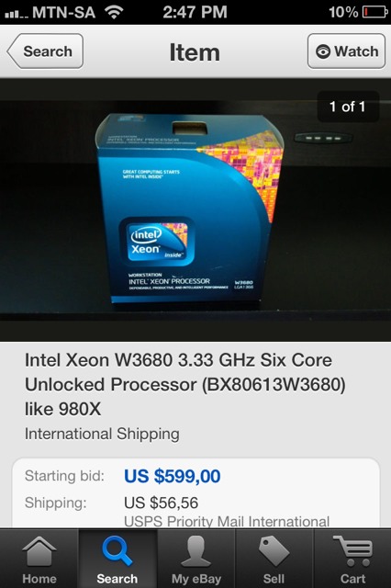The height and width of the screenshot is (588, 391).
Task: Tap the battery indicator in status bar
Action: [375, 12]
